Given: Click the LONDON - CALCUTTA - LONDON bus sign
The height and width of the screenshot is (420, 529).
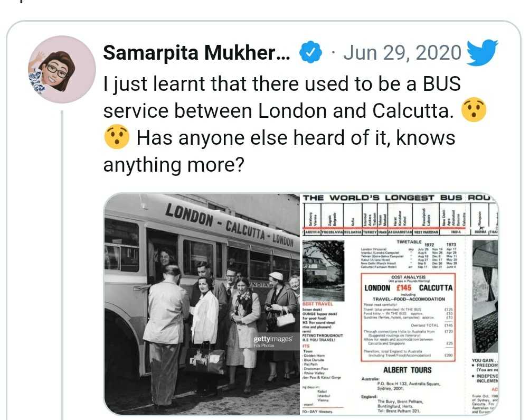Looking at the screenshot, I should click(x=230, y=225).
